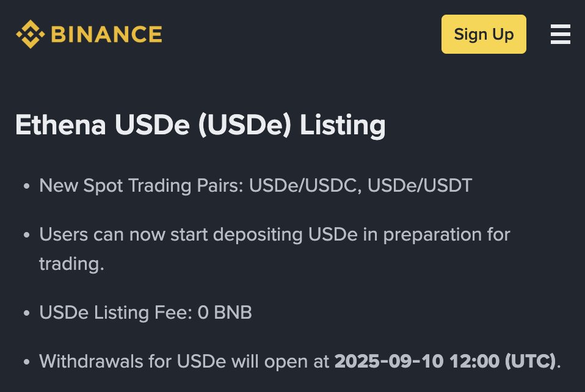
Task: Click the Binance diamond logo icon
Action: click(31, 34)
